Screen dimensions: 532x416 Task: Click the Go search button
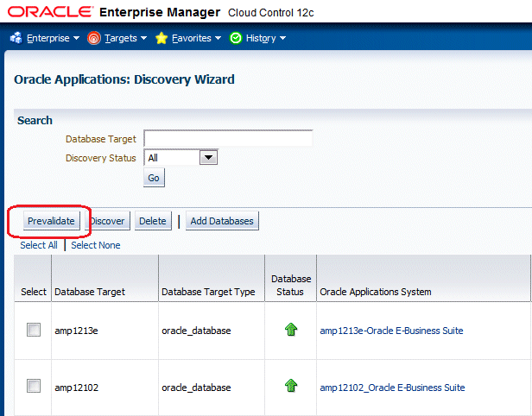[x=154, y=178]
